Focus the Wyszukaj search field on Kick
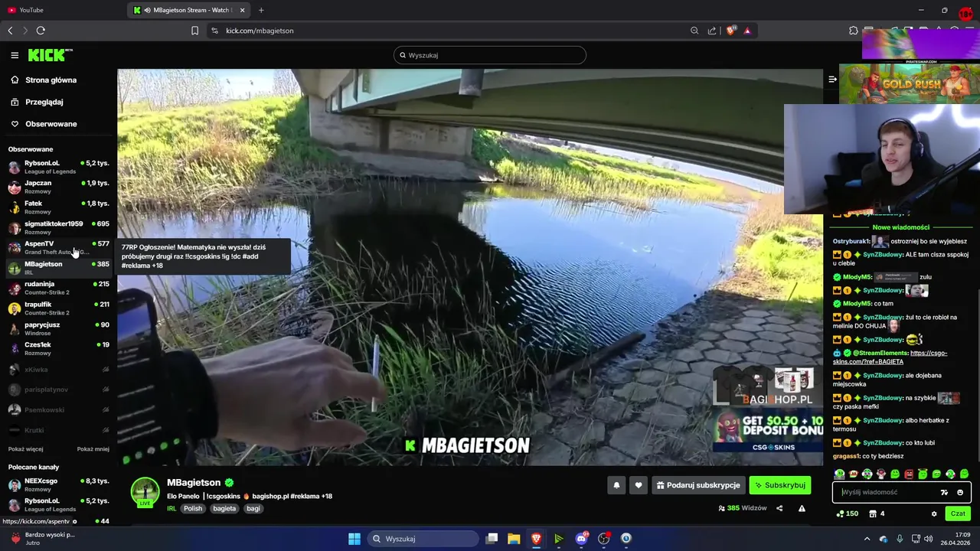This screenshot has width=980, height=551. [x=490, y=55]
